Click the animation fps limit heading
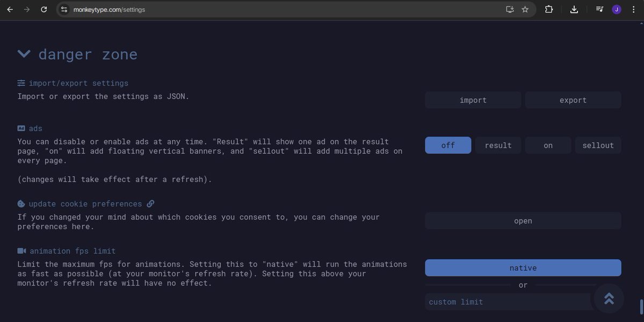This screenshot has height=322, width=644. 73,251
